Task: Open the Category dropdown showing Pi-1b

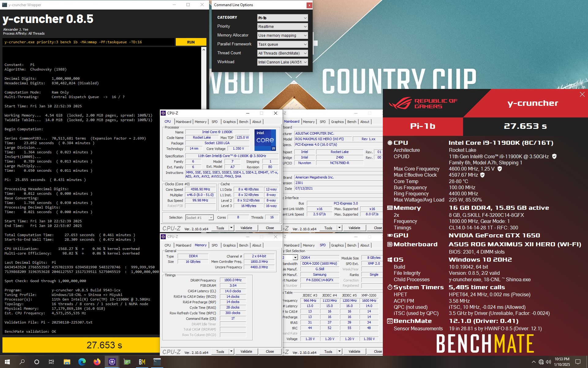Action: click(x=282, y=18)
